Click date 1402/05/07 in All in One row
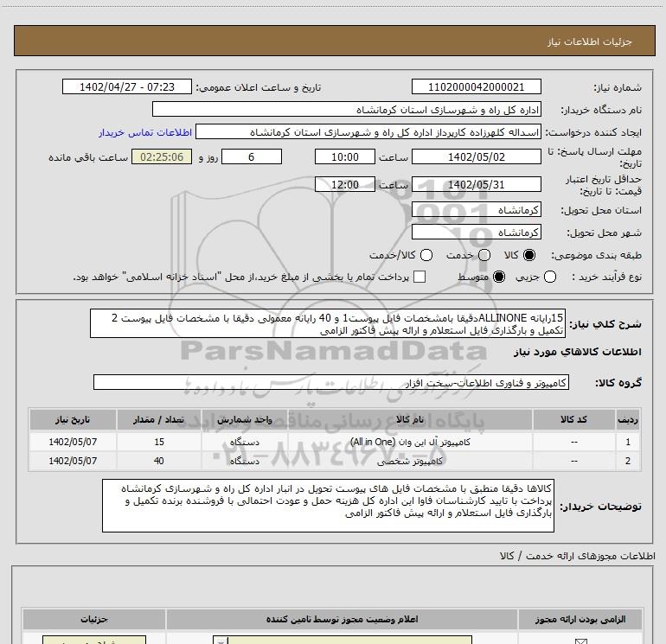Viewport: 666px width, 644px height. [73, 442]
